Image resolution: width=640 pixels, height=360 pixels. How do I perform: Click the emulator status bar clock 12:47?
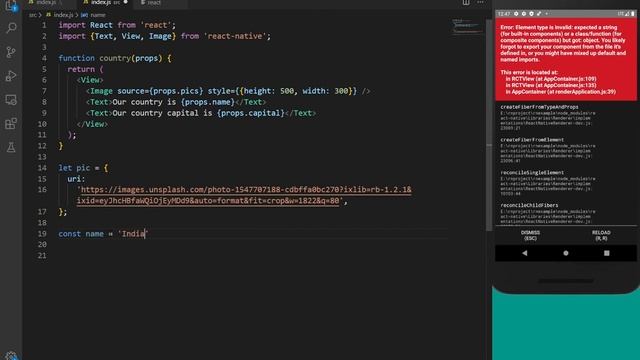pos(504,14)
